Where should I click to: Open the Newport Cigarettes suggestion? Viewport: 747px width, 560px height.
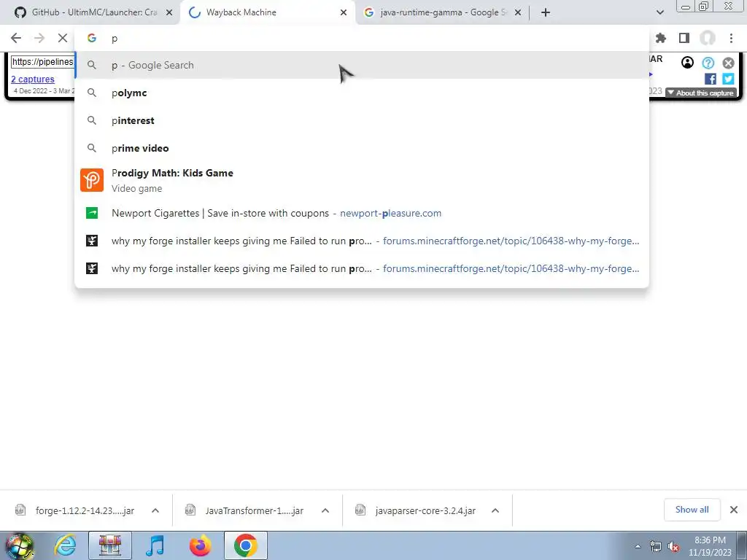click(362, 213)
